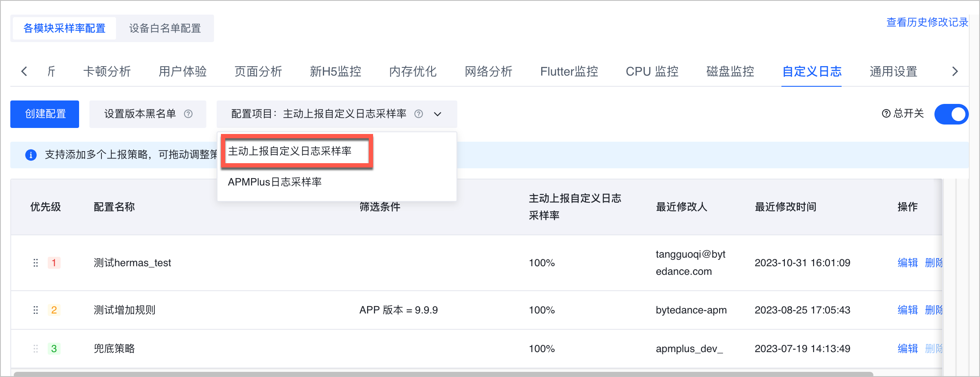Switch to 设备白名单配置 tab
This screenshot has height=377, width=980.
pos(165,28)
